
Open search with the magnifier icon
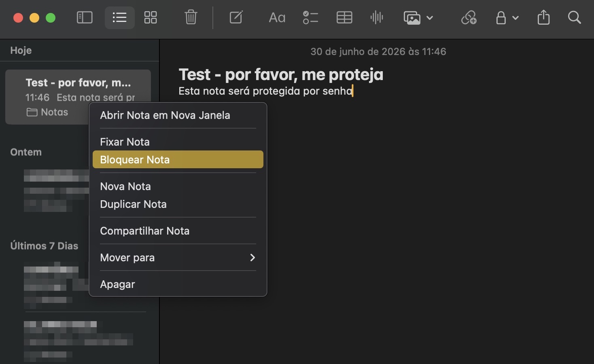(574, 17)
